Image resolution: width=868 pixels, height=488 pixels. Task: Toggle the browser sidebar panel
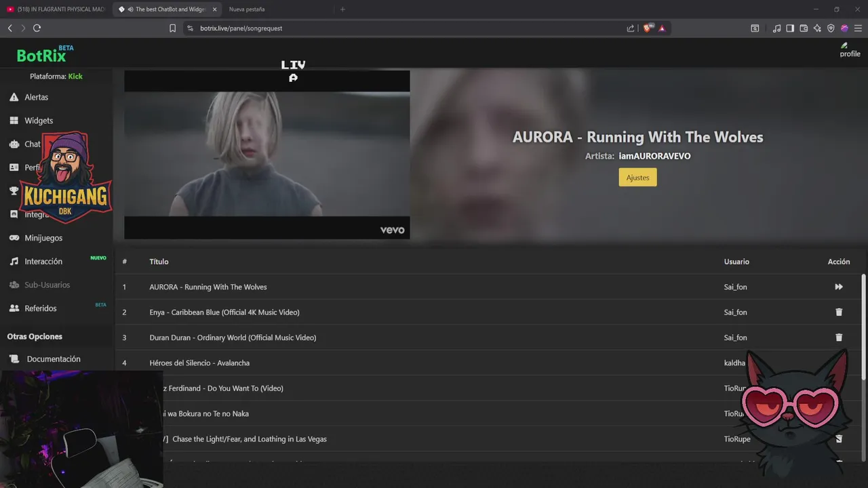(x=790, y=28)
